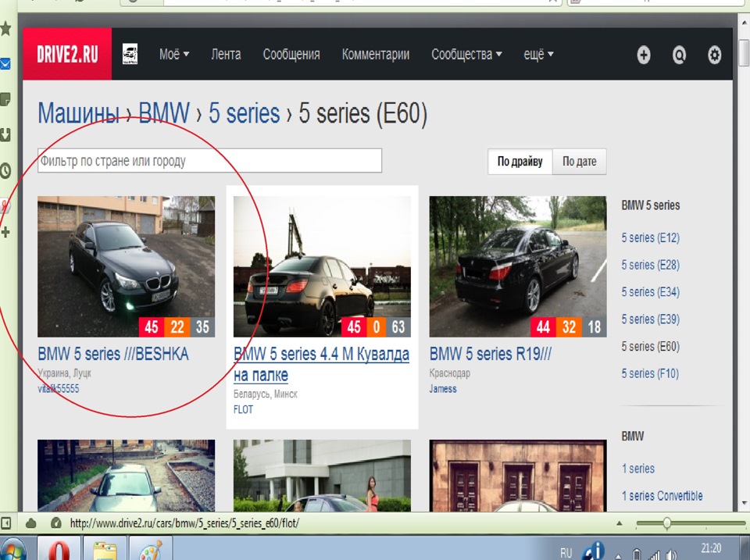Toggle the panel icon in status bar
Image resolution: width=750 pixels, height=560 pixels.
click(5, 523)
